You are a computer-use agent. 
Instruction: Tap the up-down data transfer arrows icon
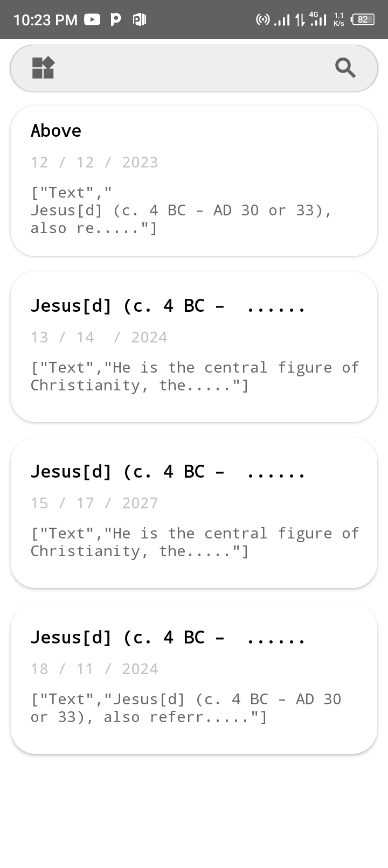[300, 20]
